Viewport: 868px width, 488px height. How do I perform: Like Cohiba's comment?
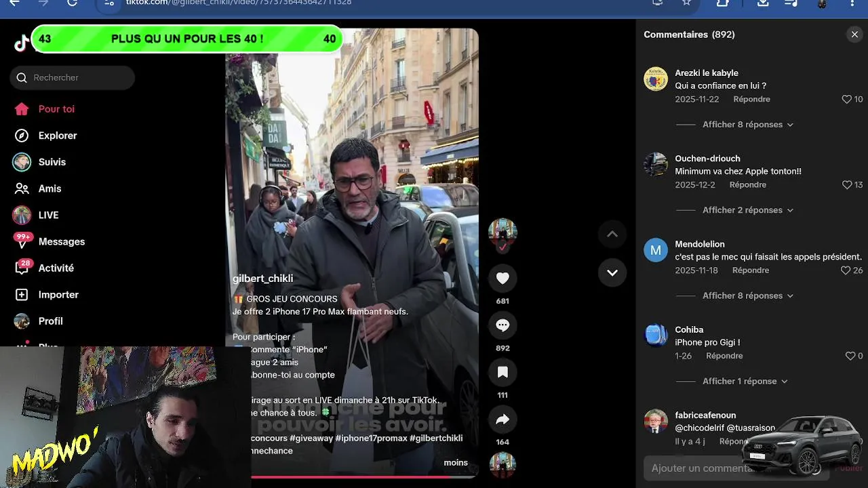point(850,356)
